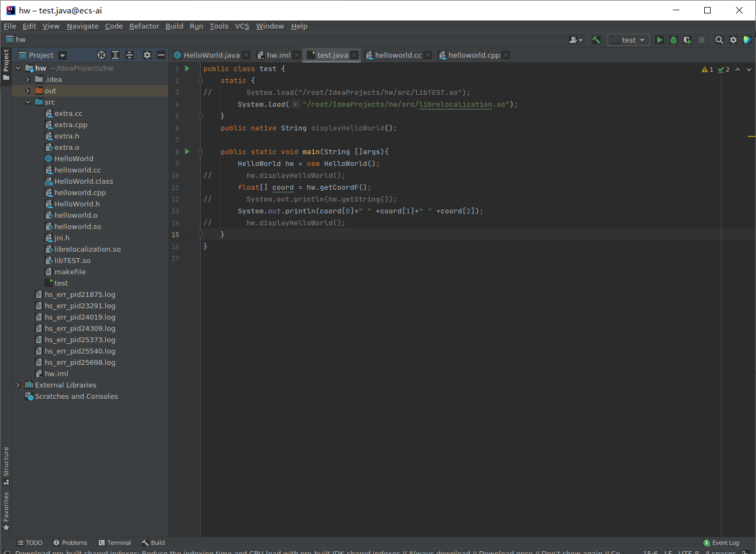Image resolution: width=756 pixels, height=554 pixels.
Task: Toggle the Terminal tool window
Action: tap(115, 543)
